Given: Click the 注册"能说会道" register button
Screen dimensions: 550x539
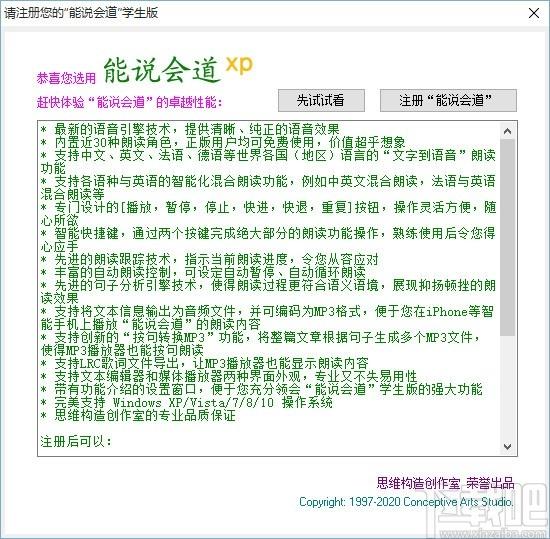Looking at the screenshot, I should pos(448,101).
